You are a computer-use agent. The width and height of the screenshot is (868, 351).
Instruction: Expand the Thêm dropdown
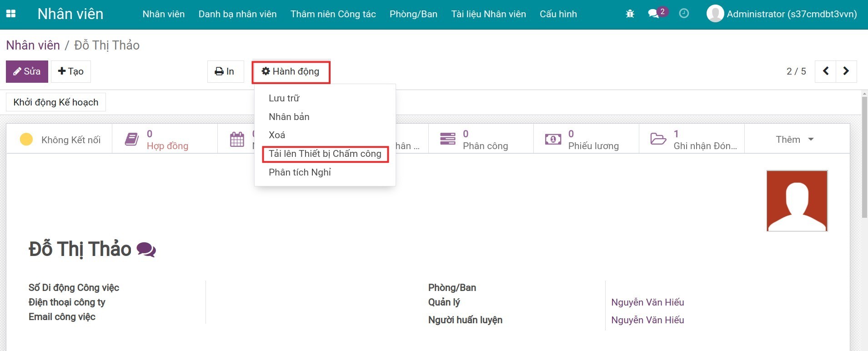(794, 139)
